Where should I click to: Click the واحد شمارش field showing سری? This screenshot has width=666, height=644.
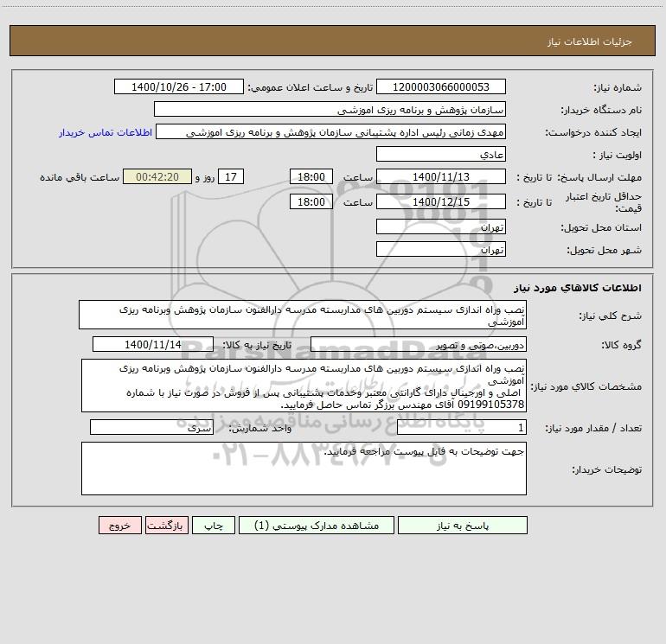click(151, 427)
